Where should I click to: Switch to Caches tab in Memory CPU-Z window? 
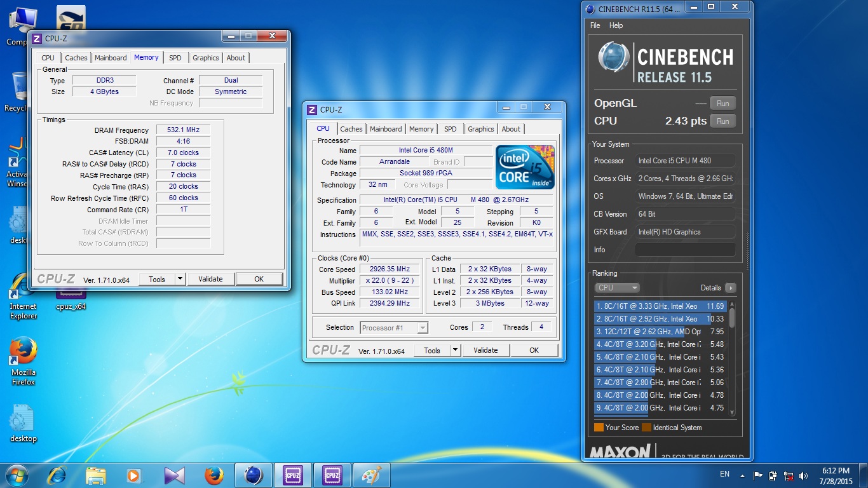click(x=76, y=58)
